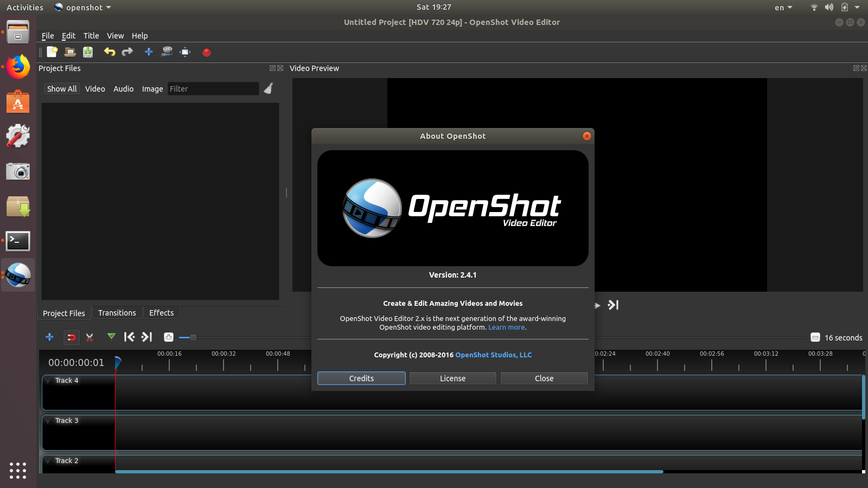Select the razor tool on the timeline
Screen dimensions: 868x488
(90, 337)
